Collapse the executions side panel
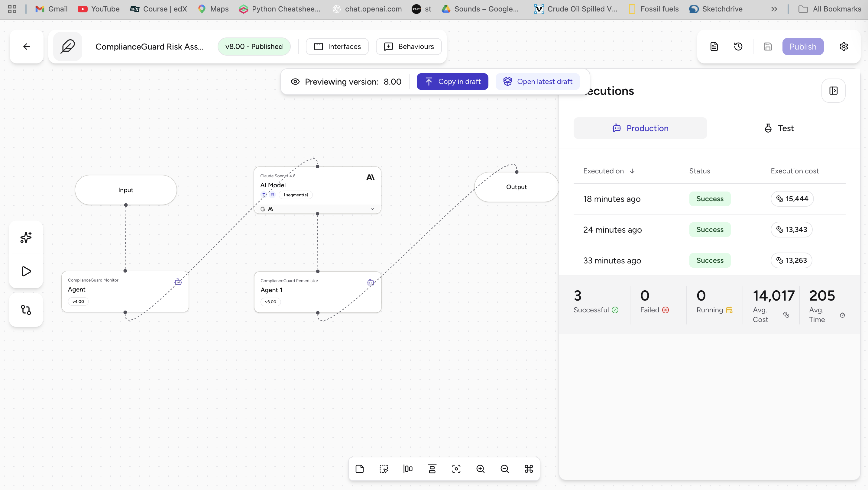This screenshot has width=868, height=490. pos(833,91)
